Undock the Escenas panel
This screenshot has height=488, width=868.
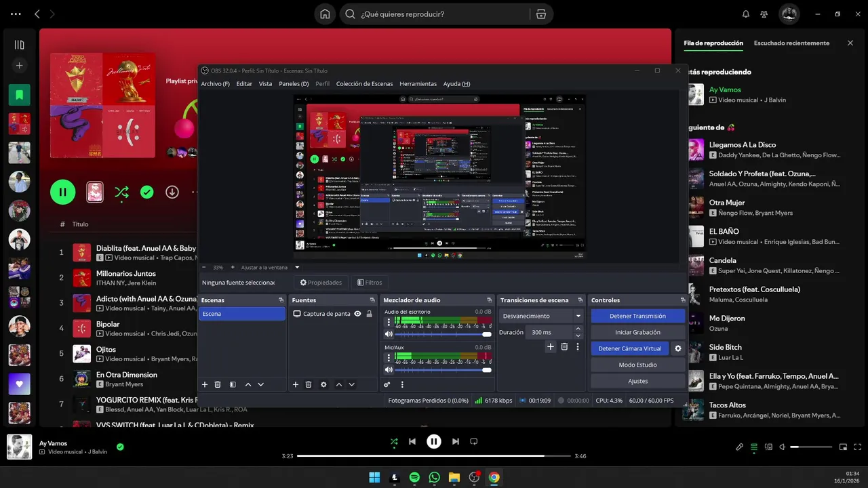tap(281, 300)
